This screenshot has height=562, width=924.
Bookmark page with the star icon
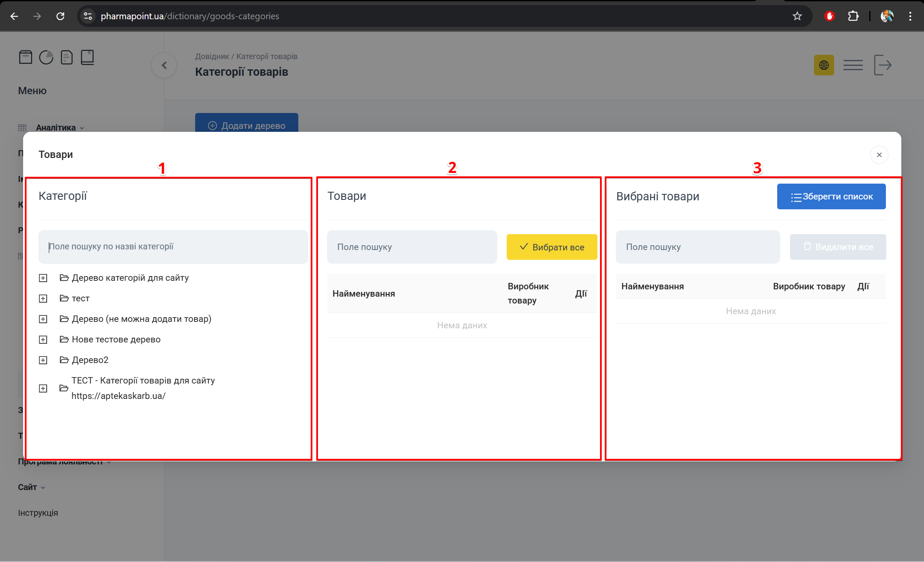pyautogui.click(x=797, y=16)
